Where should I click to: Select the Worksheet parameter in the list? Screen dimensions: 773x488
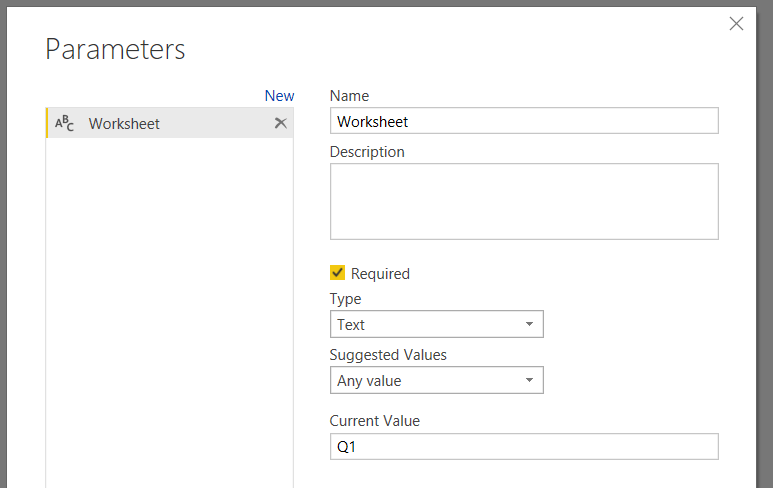pos(124,123)
